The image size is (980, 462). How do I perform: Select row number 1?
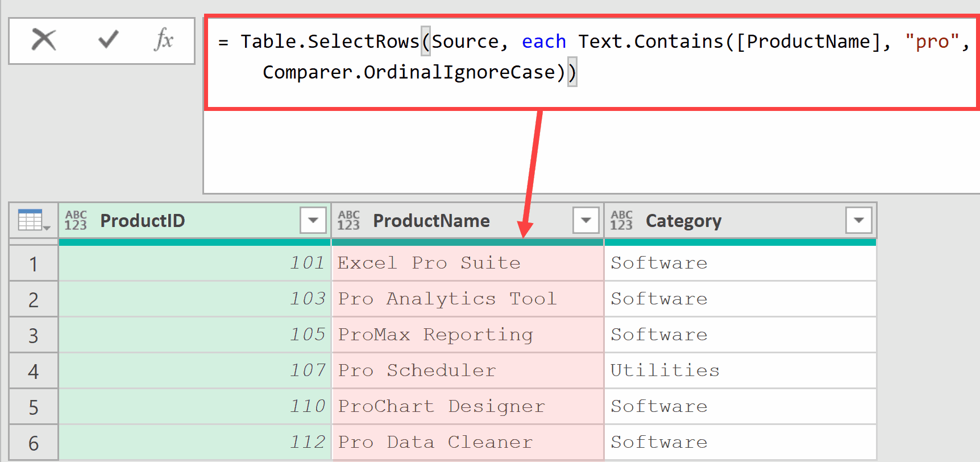[34, 264]
